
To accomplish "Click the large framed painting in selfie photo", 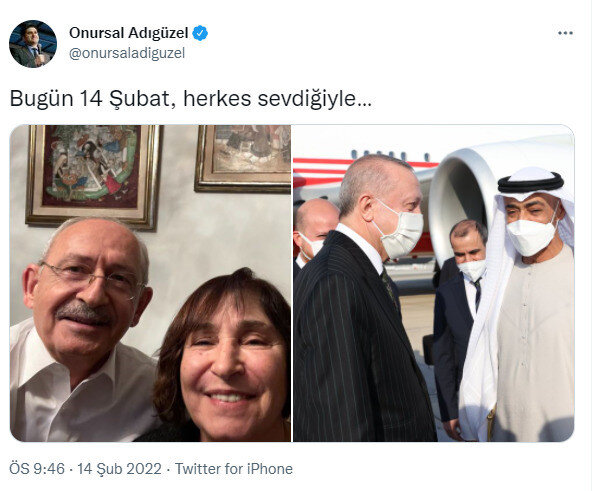I will click(94, 176).
